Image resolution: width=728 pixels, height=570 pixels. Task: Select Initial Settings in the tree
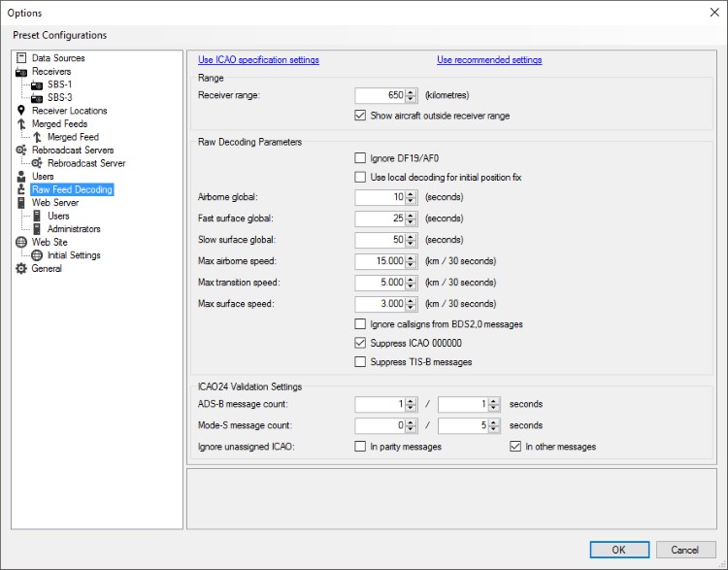click(74, 255)
